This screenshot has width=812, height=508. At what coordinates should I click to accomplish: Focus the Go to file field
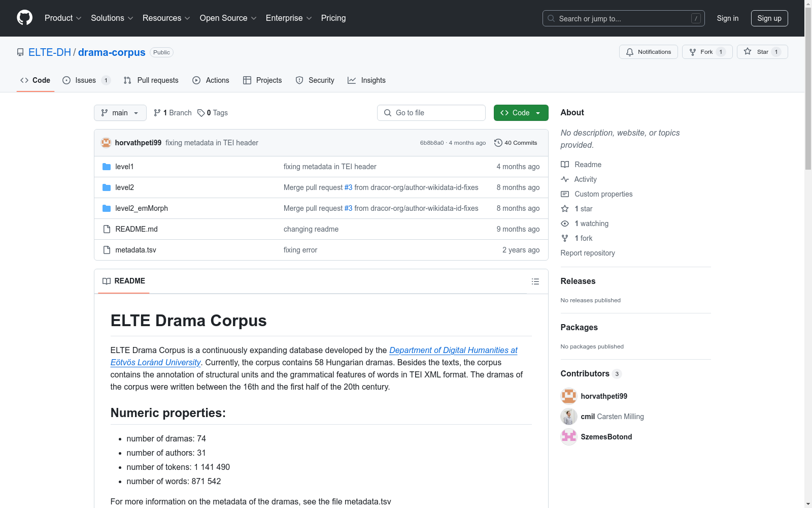click(431, 113)
